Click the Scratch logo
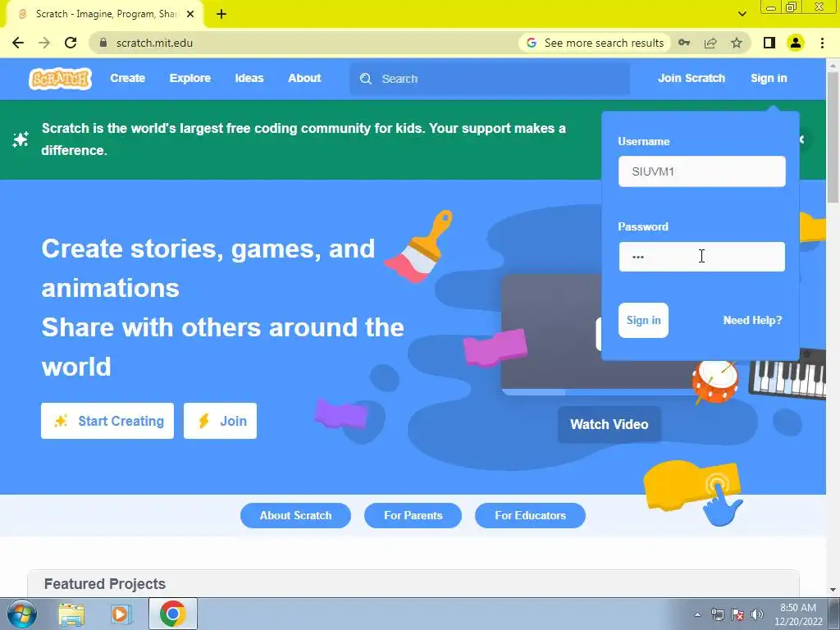Viewport: 840px width, 630px height. [x=60, y=79]
